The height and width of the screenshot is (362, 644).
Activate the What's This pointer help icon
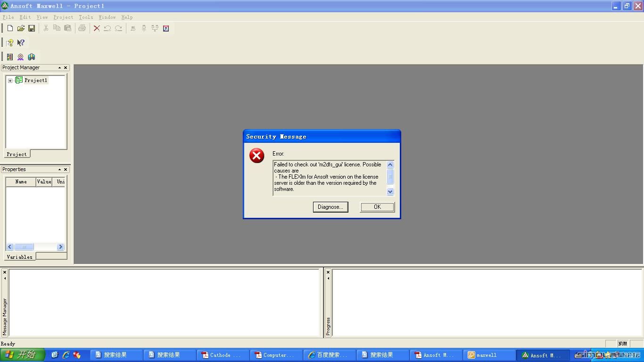pyautogui.click(x=21, y=42)
